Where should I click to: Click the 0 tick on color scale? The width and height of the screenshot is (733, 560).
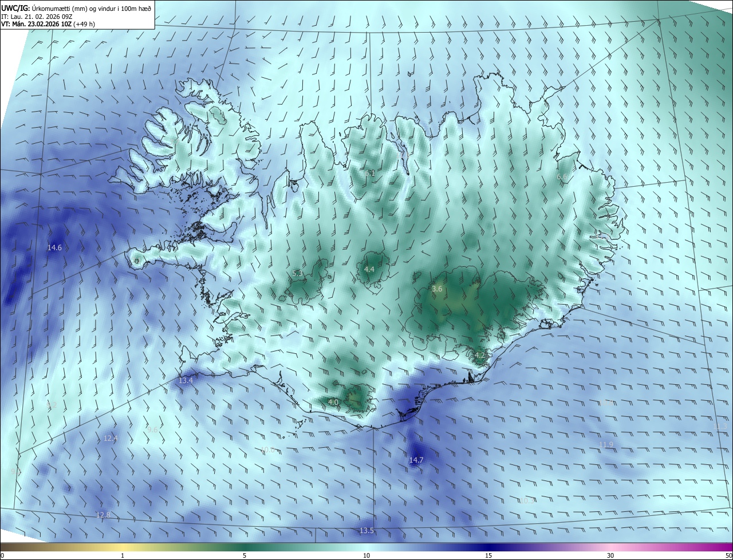(2, 556)
